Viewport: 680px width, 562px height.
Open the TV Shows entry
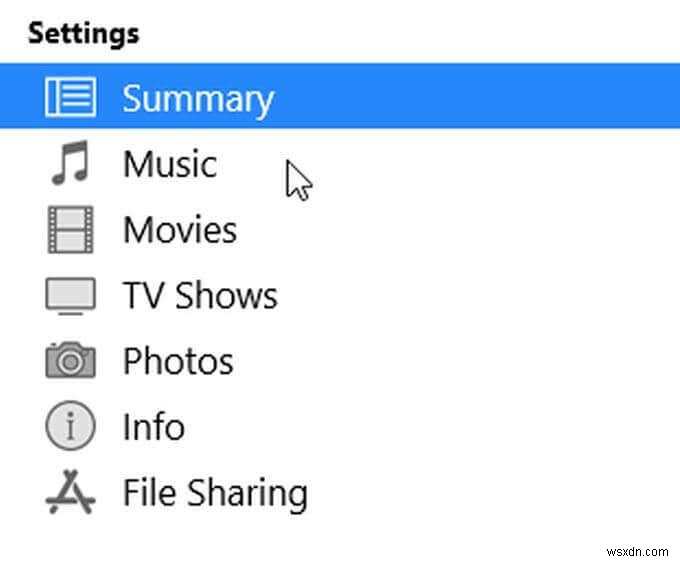pos(200,296)
